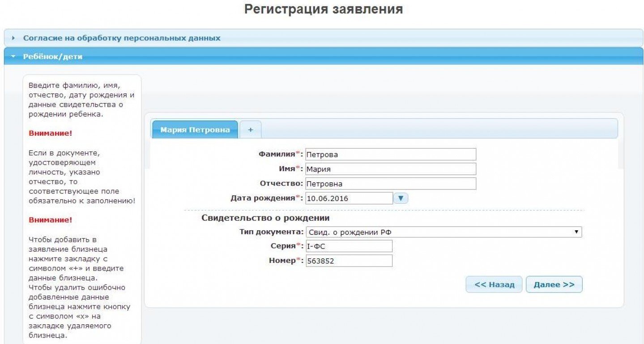The width and height of the screenshot is (644, 344).
Task: Proceed with the Далее >> button
Action: click(554, 284)
